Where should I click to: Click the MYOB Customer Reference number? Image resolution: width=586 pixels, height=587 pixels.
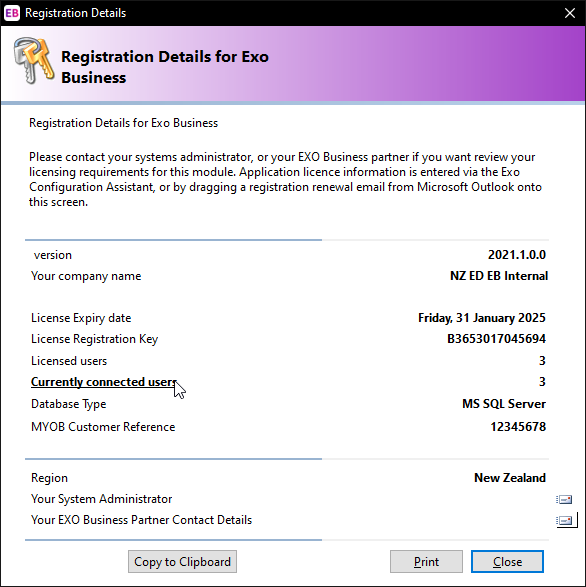coord(518,427)
